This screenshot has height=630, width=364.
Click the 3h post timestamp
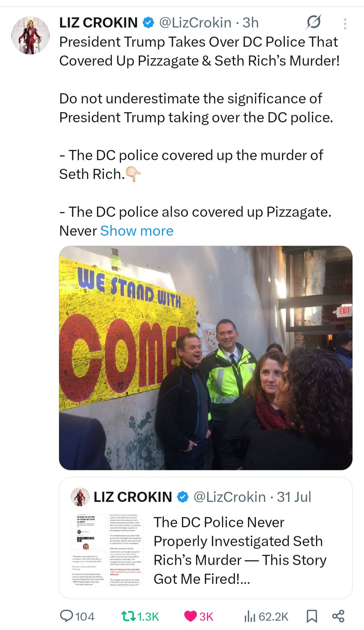coord(250,23)
